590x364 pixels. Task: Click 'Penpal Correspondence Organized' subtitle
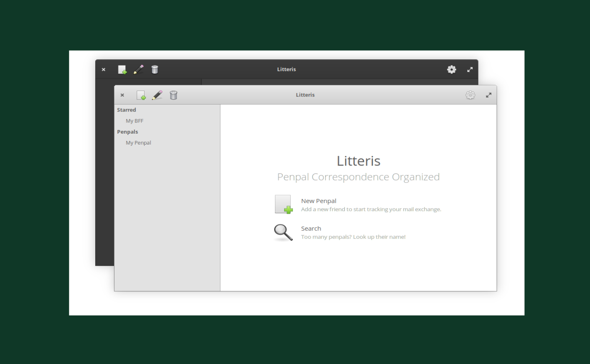tap(359, 177)
